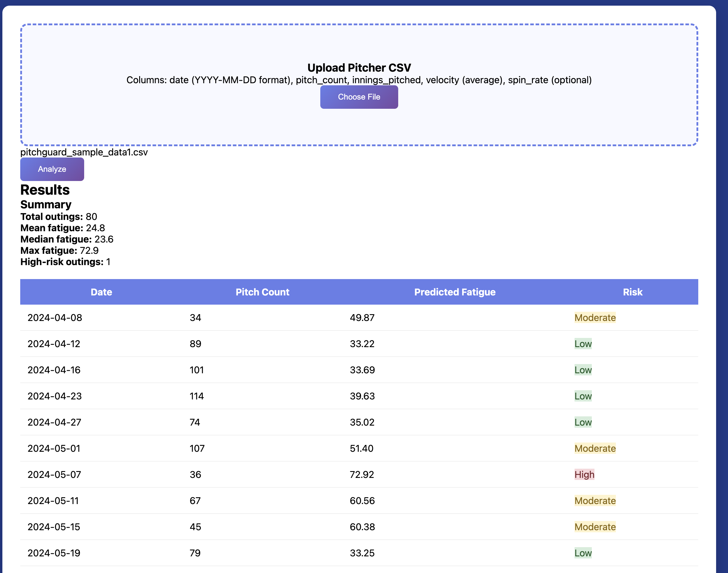
Task: Select the 2024-04-27 date cell
Action: 54,422
